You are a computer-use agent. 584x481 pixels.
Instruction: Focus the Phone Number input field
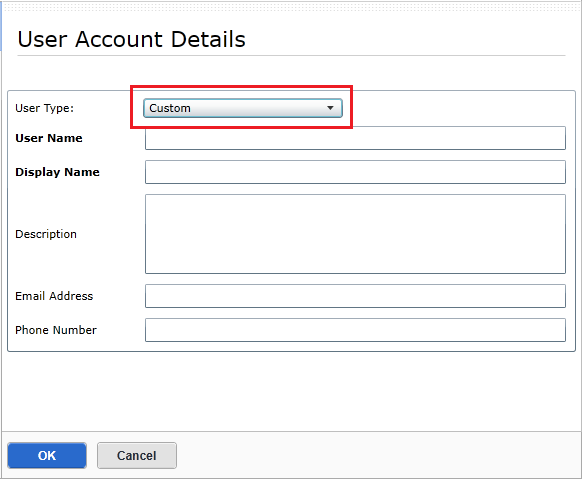pos(355,330)
